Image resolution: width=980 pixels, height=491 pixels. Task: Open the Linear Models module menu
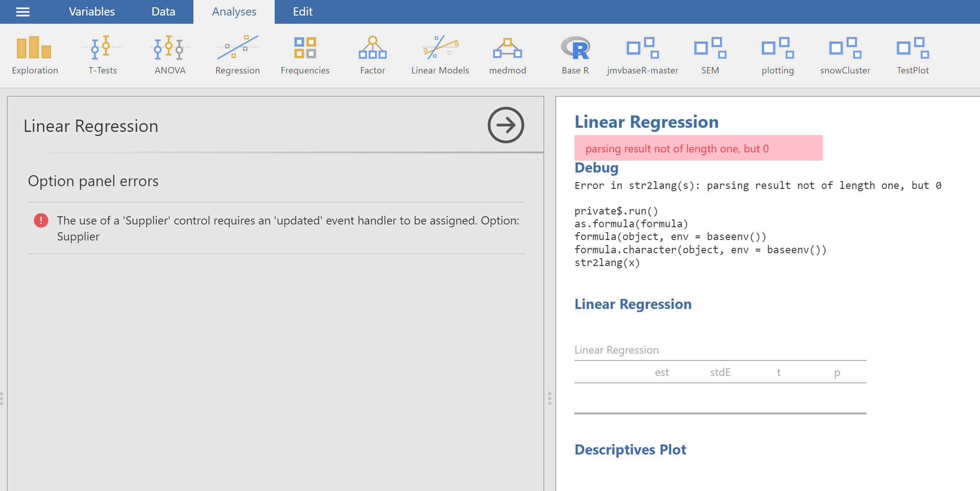(x=440, y=55)
